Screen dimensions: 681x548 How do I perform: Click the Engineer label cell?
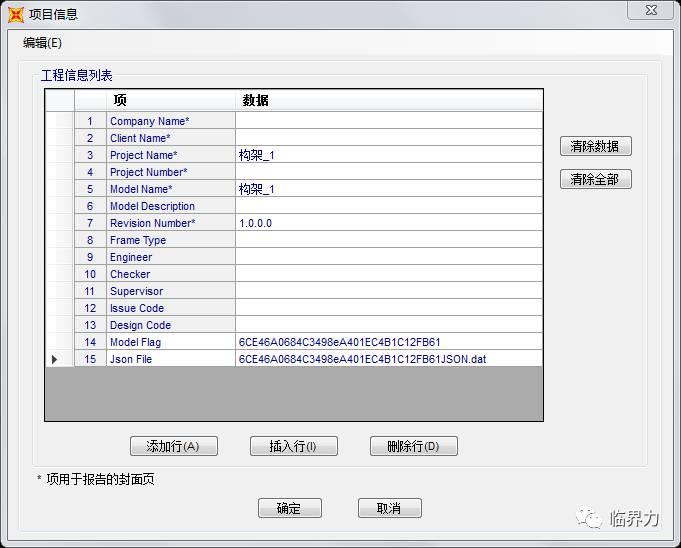[x=171, y=257]
